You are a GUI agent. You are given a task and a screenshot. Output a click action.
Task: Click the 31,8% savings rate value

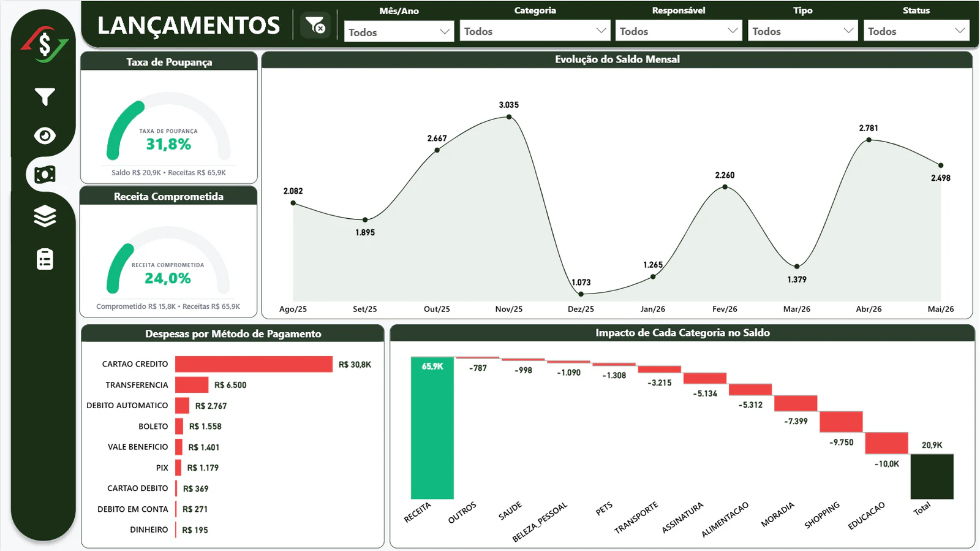pyautogui.click(x=168, y=144)
